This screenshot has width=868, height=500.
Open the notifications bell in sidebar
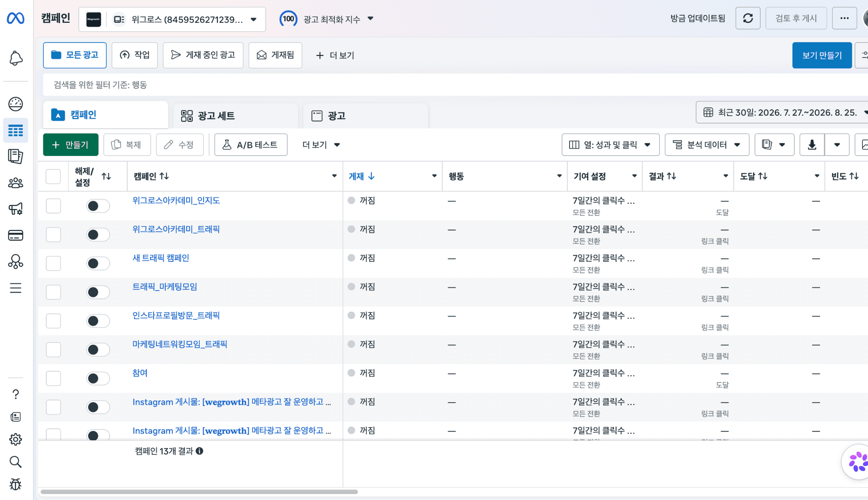16,58
